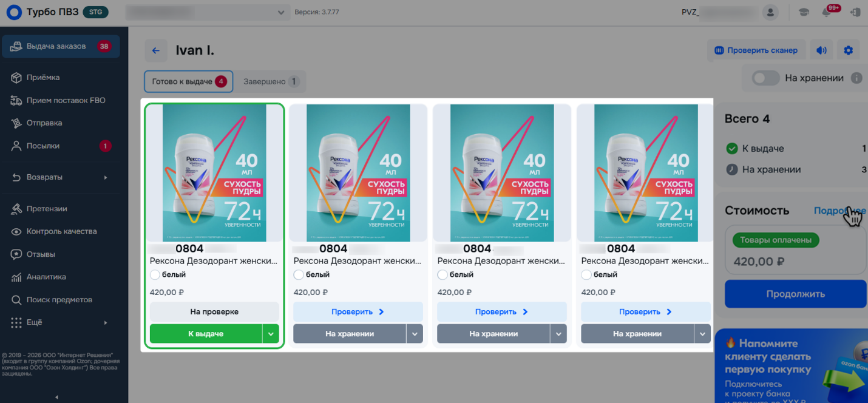Click the Проверить сканер button
868x403 pixels.
(x=756, y=50)
